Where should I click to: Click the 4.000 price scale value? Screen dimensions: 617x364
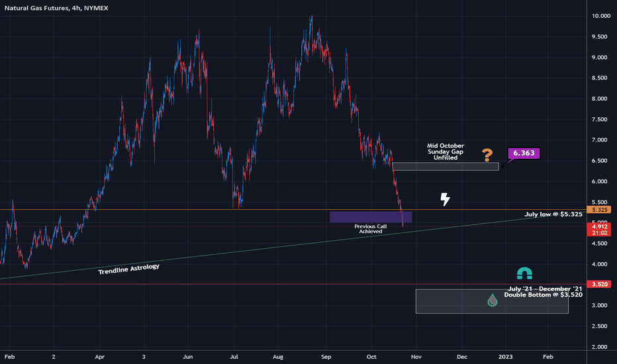click(599, 264)
